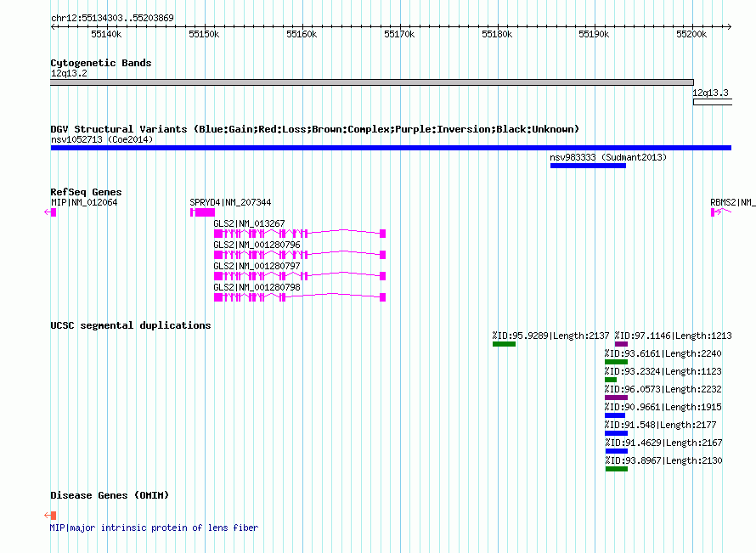This screenshot has height=553, width=756.
Task: Click the %ID:93.8967|Length:2130 label
Action: click(x=663, y=460)
